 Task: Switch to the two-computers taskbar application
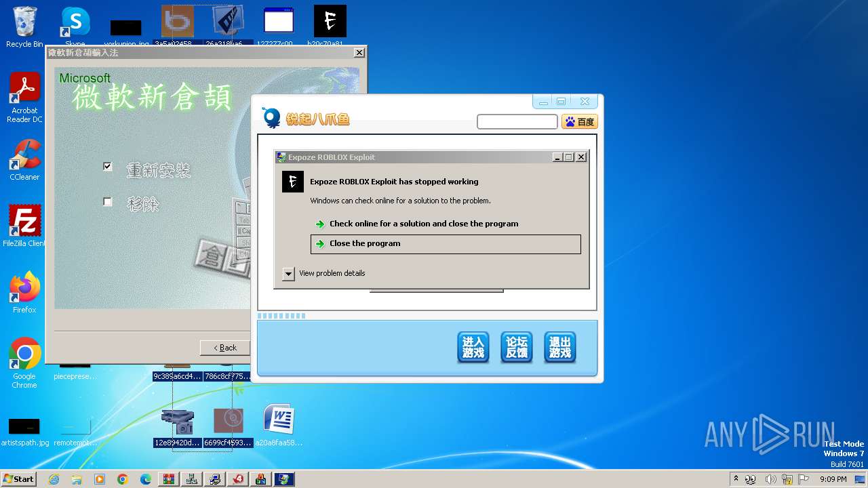[215, 479]
